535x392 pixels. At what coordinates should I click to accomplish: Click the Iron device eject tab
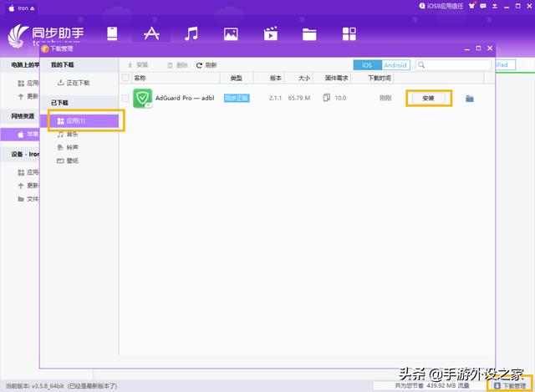tap(21, 8)
